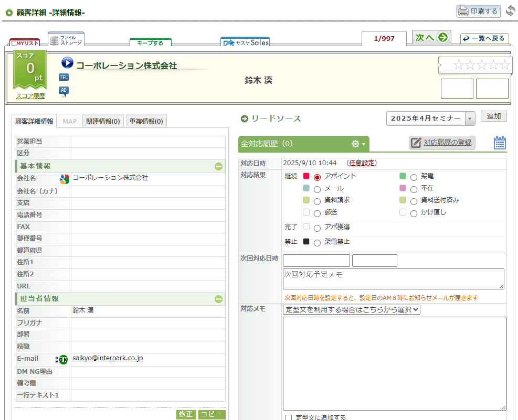Viewport: 518px width, 420px height.
Task: Switch to the 関連情報(0) tab
Action: click(x=103, y=122)
